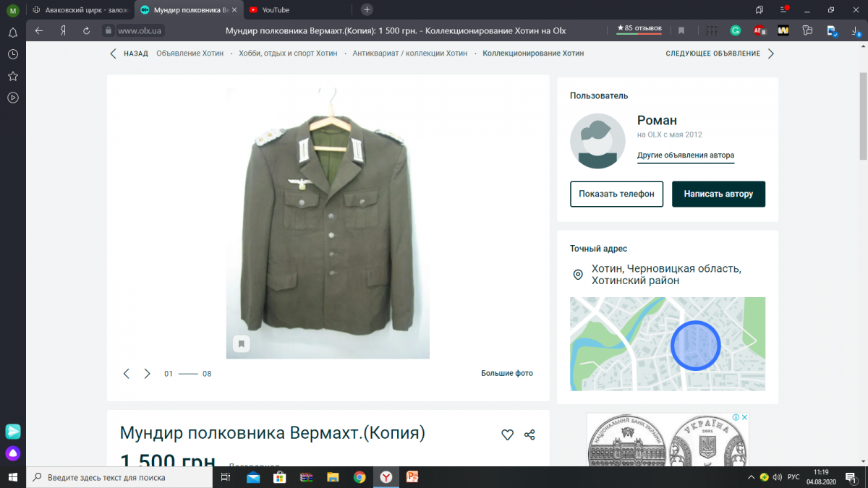Click Показать телефон button
This screenshot has height=488, width=868.
click(616, 194)
